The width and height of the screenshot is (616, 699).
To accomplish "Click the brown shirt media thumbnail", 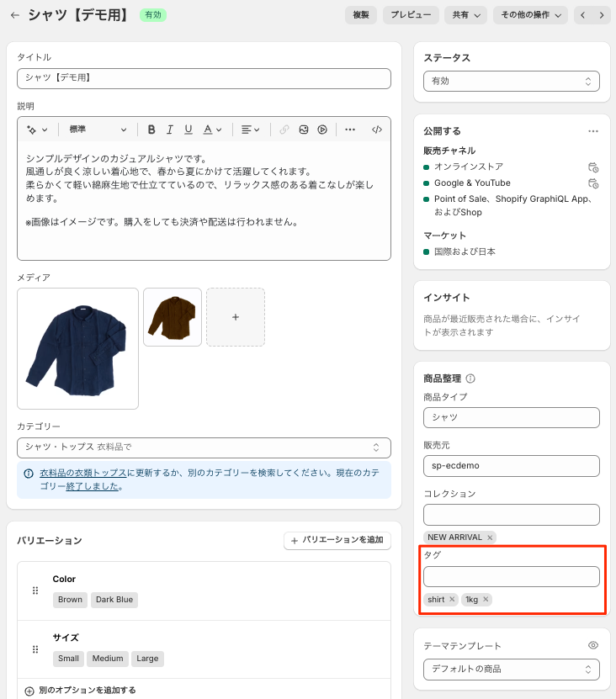I will coord(173,317).
